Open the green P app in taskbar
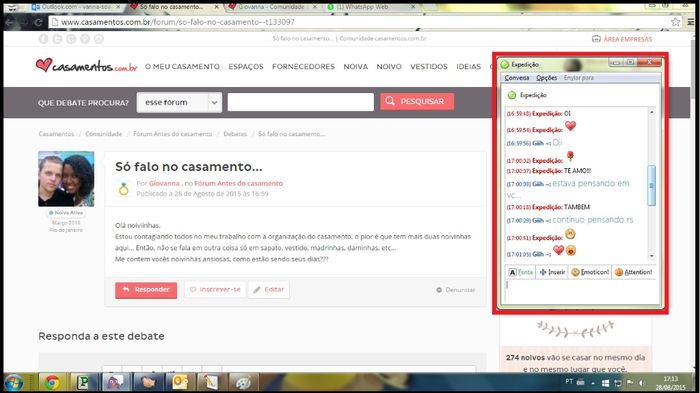This screenshot has height=393, width=700. click(83, 383)
